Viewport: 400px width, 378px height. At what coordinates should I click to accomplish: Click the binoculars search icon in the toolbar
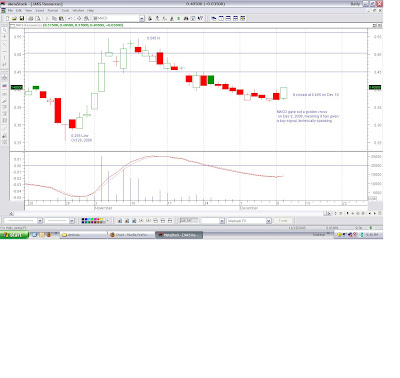tap(186, 18)
